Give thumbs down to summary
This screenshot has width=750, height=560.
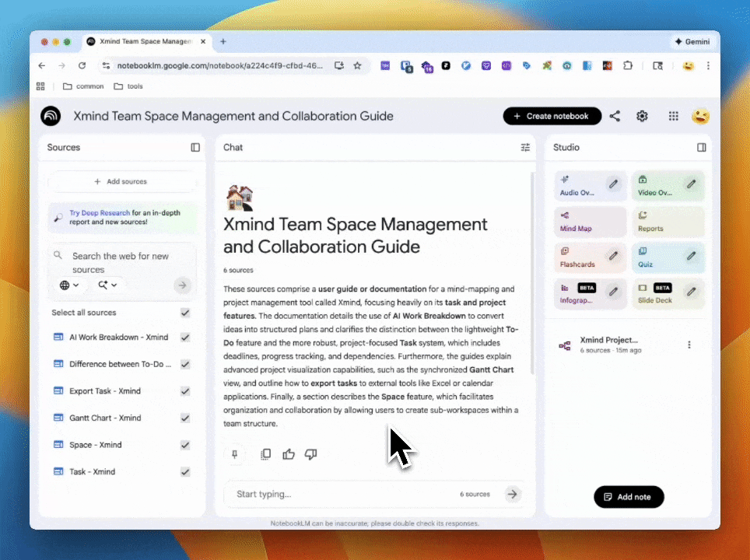coord(311,454)
